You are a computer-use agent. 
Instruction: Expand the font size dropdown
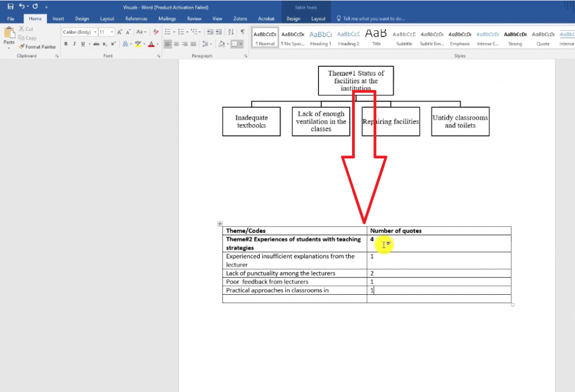click(x=112, y=32)
